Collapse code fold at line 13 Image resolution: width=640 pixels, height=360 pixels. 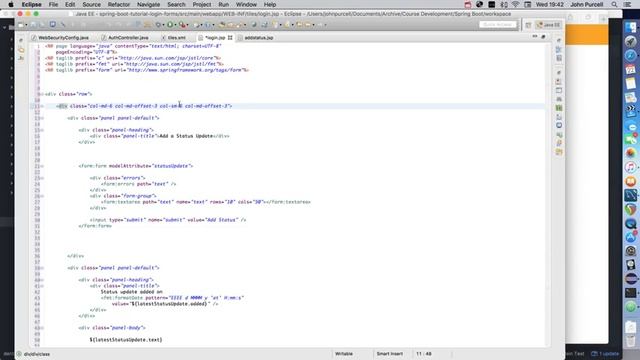pos(42,118)
